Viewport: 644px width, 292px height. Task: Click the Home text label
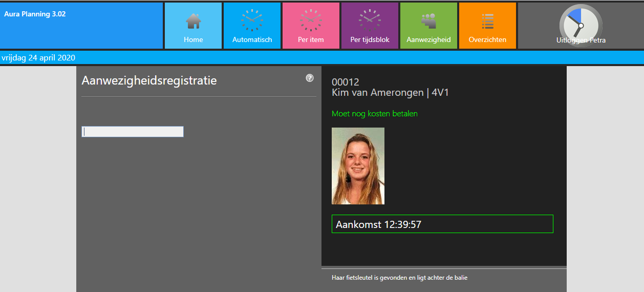[193, 39]
